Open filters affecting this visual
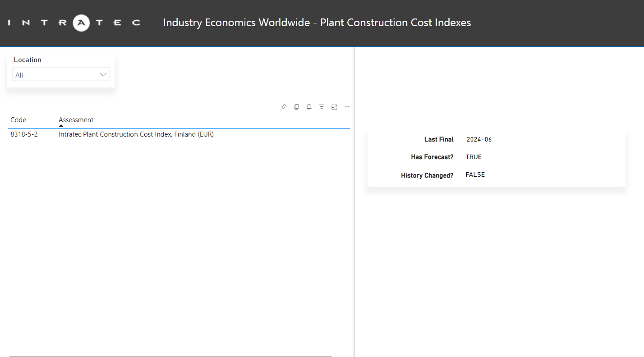Viewport: 644px width, 357px height. tap(322, 107)
